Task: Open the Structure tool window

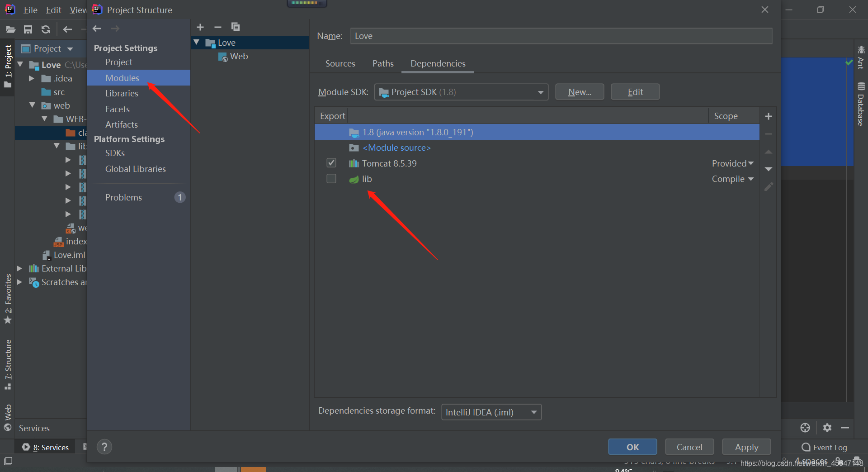Action: pos(8,364)
